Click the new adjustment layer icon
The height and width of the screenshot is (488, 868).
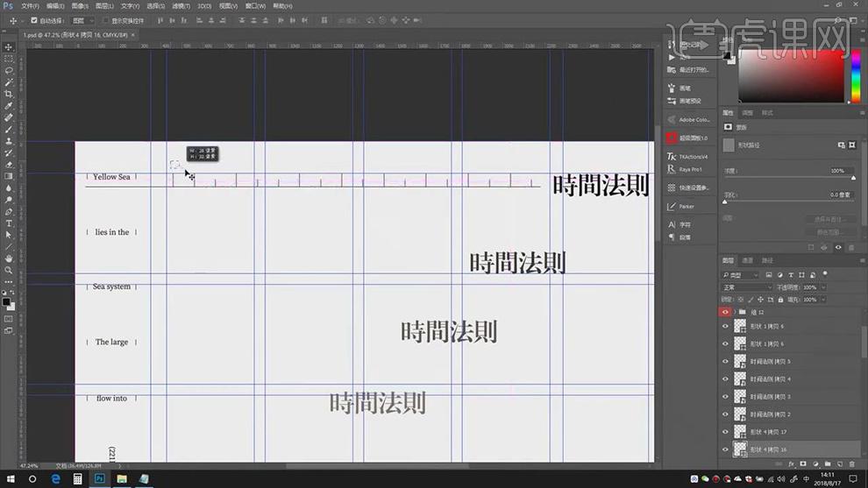tap(815, 464)
